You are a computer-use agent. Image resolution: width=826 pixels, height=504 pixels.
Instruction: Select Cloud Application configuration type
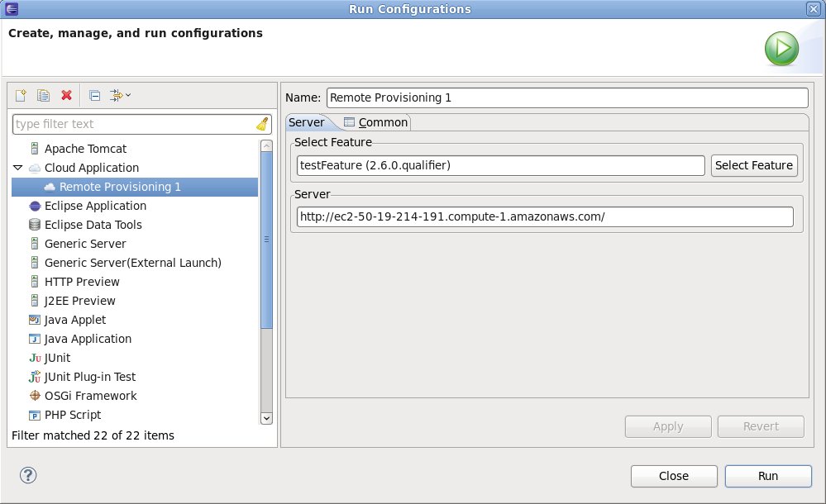point(92,168)
